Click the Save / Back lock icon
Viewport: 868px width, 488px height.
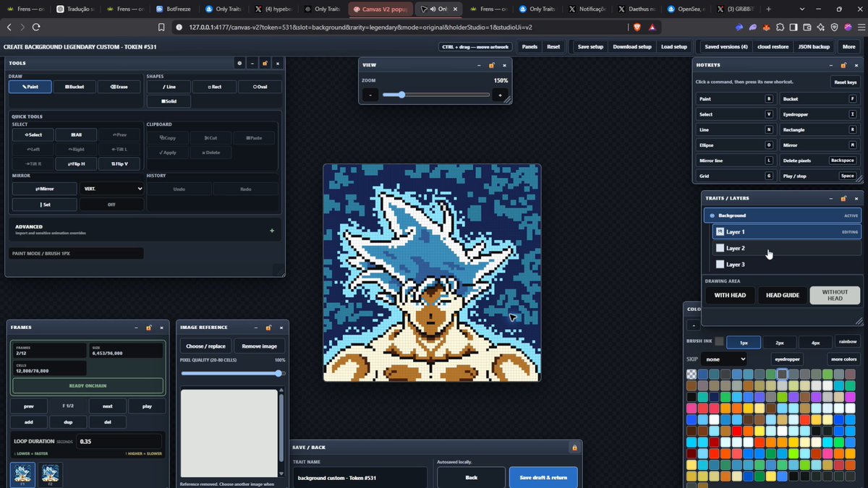coord(574,448)
